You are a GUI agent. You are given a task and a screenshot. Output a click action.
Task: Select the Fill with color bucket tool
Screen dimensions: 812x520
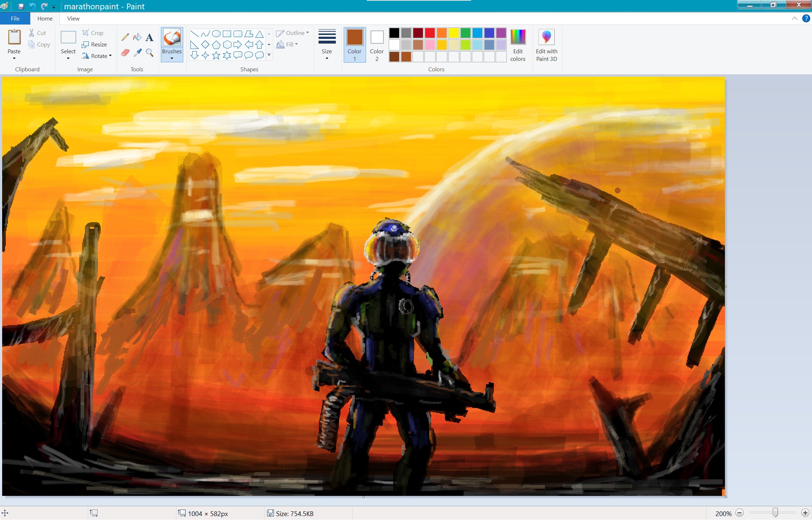point(137,37)
